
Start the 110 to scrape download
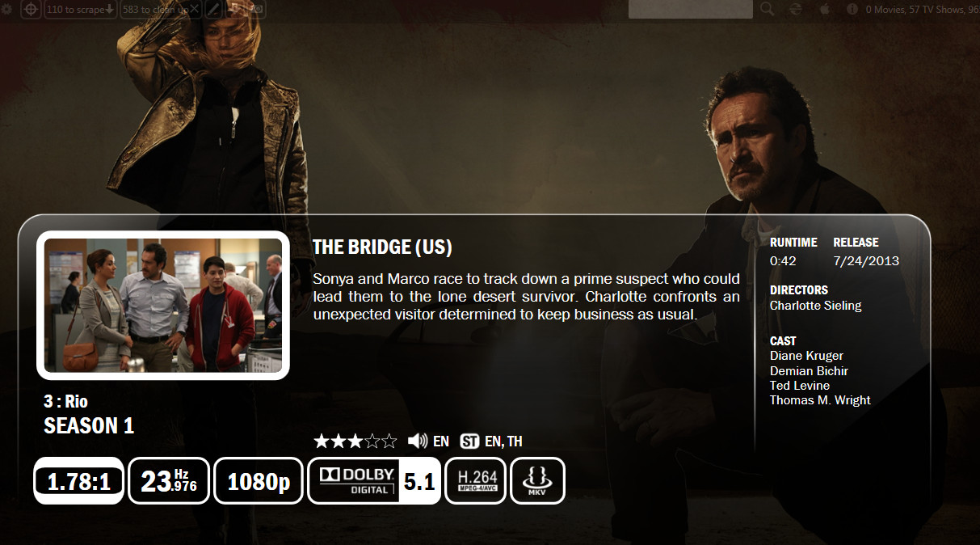[x=80, y=9]
